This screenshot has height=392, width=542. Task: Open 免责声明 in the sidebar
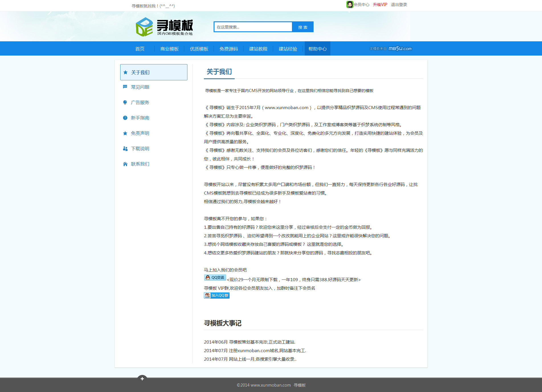pos(140,133)
